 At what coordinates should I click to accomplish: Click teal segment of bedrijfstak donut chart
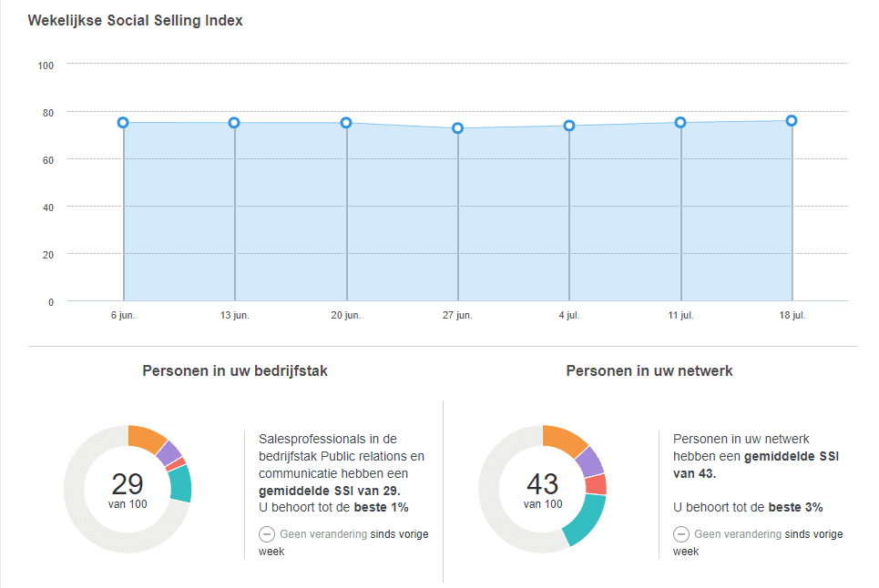click(180, 483)
